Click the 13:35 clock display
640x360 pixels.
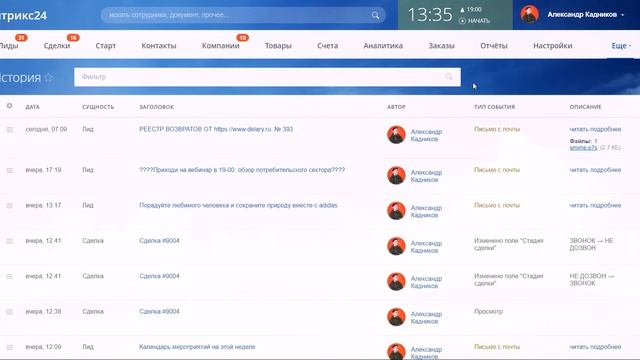coord(430,15)
